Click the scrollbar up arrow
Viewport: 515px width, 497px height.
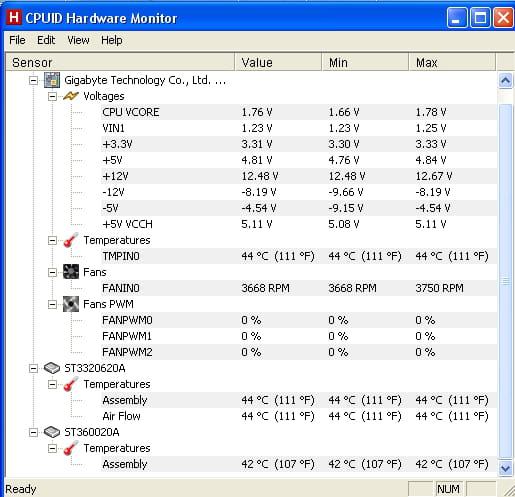pos(505,81)
